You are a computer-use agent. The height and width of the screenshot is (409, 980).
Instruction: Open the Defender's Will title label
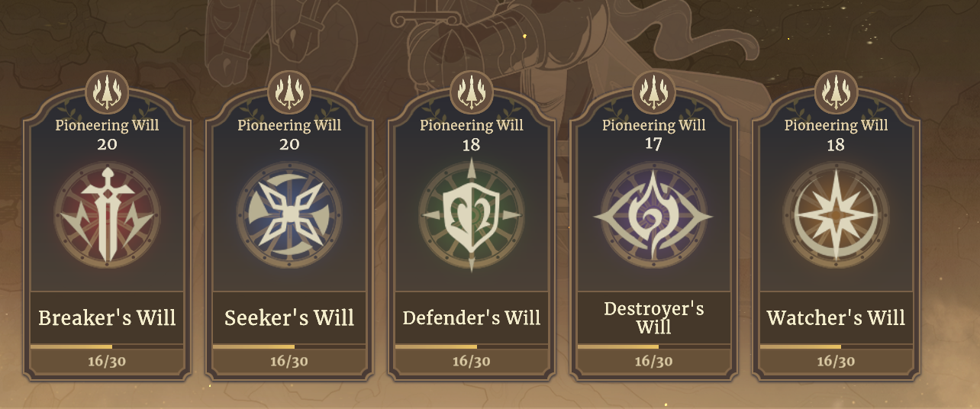click(472, 317)
